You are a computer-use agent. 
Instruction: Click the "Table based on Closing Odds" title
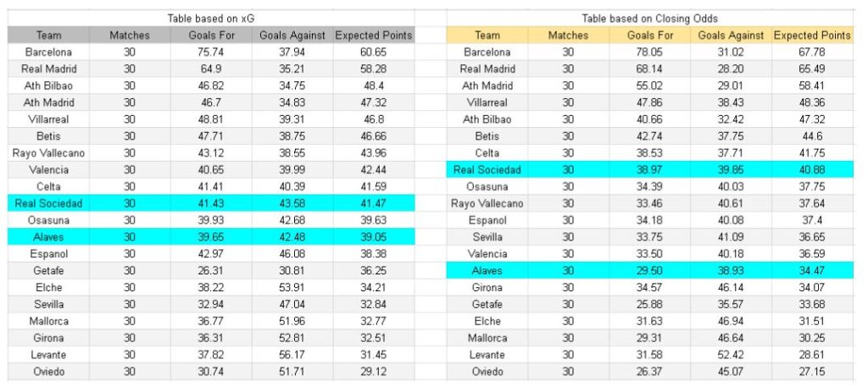[648, 18]
